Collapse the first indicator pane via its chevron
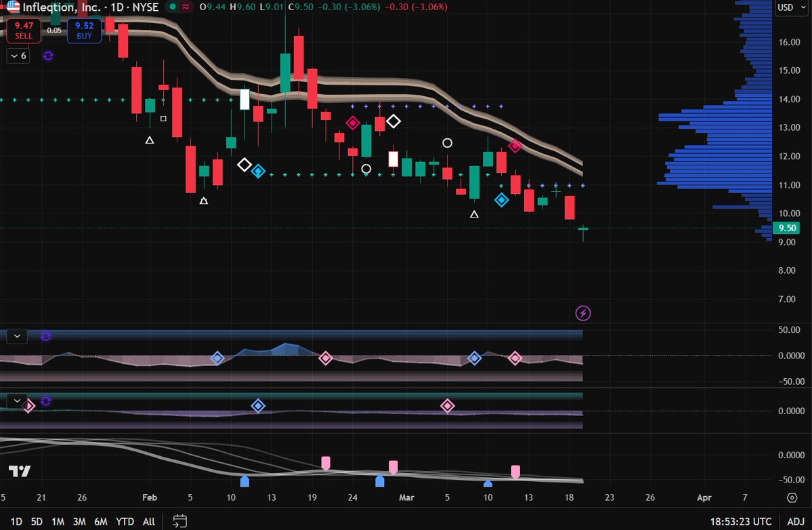The image size is (812, 530). tap(16, 335)
